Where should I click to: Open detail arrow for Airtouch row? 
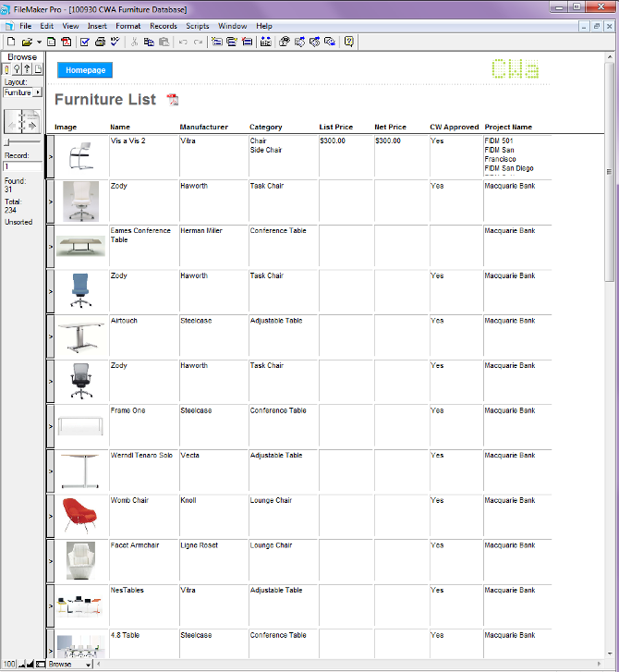(x=50, y=336)
